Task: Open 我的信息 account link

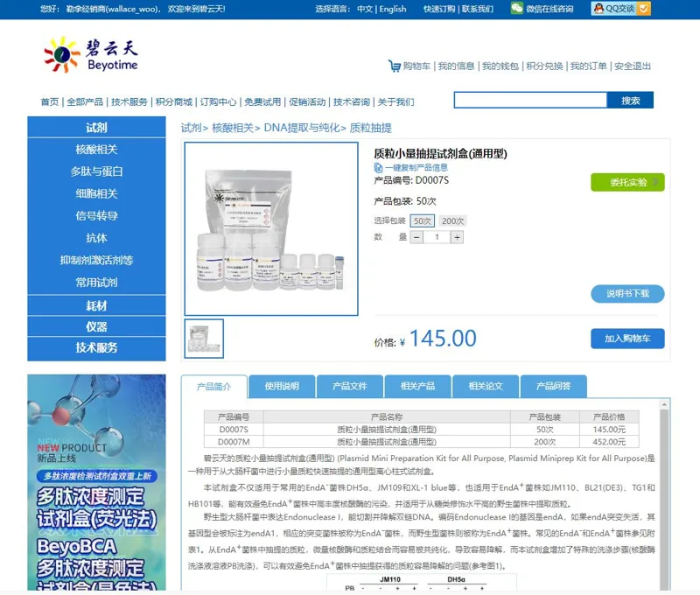Action: pos(456,66)
